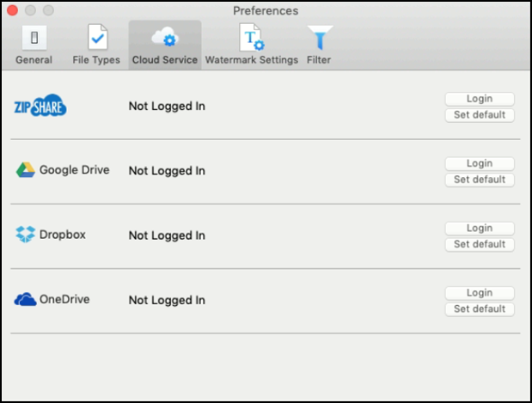The height and width of the screenshot is (403, 532).
Task: Switch to the Filter tab label
Action: [319, 60]
